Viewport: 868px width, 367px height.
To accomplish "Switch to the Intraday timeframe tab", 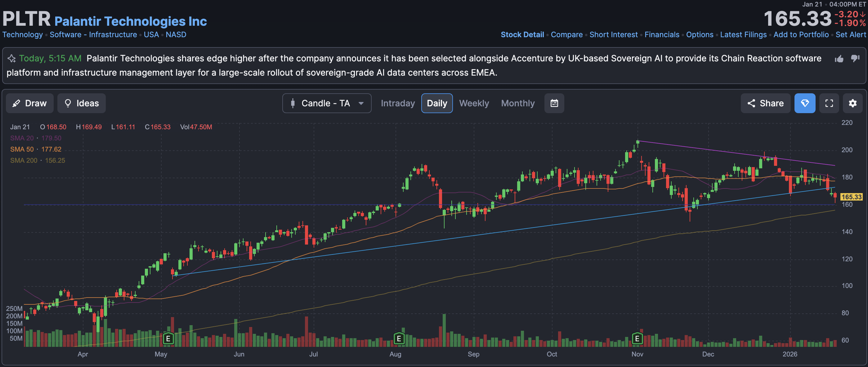I will pos(398,103).
